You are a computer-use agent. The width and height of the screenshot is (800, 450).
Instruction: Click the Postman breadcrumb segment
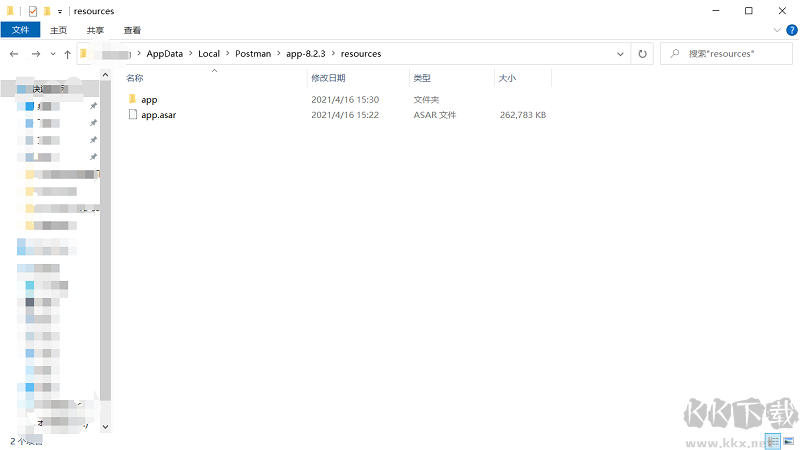[253, 54]
